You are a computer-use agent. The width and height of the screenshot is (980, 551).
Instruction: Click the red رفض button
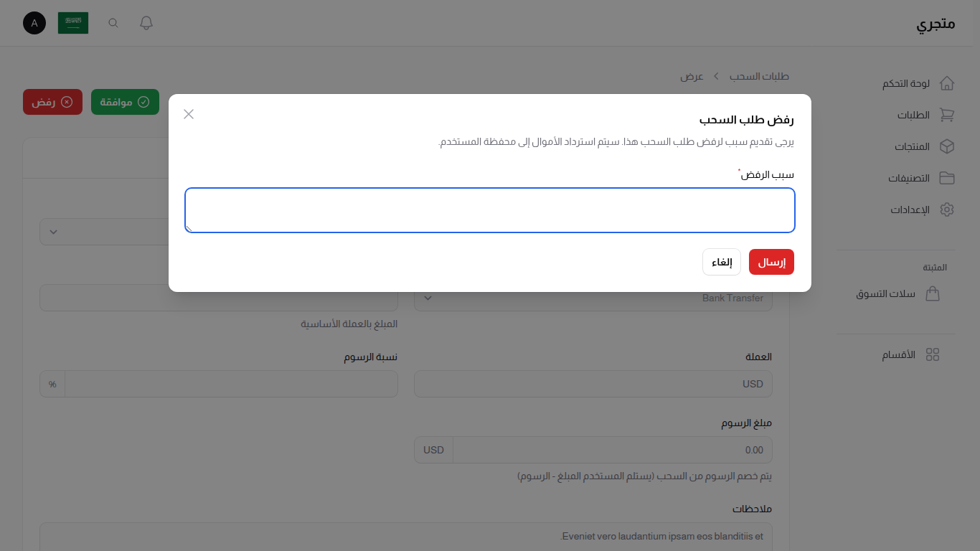coord(52,102)
